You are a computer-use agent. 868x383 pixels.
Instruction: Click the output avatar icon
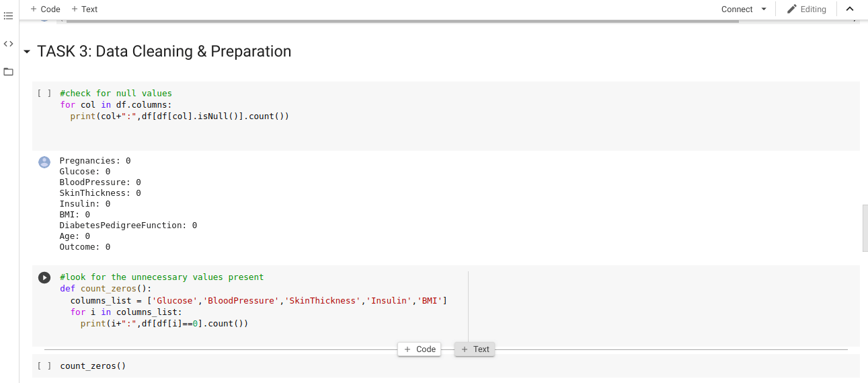coord(44,162)
